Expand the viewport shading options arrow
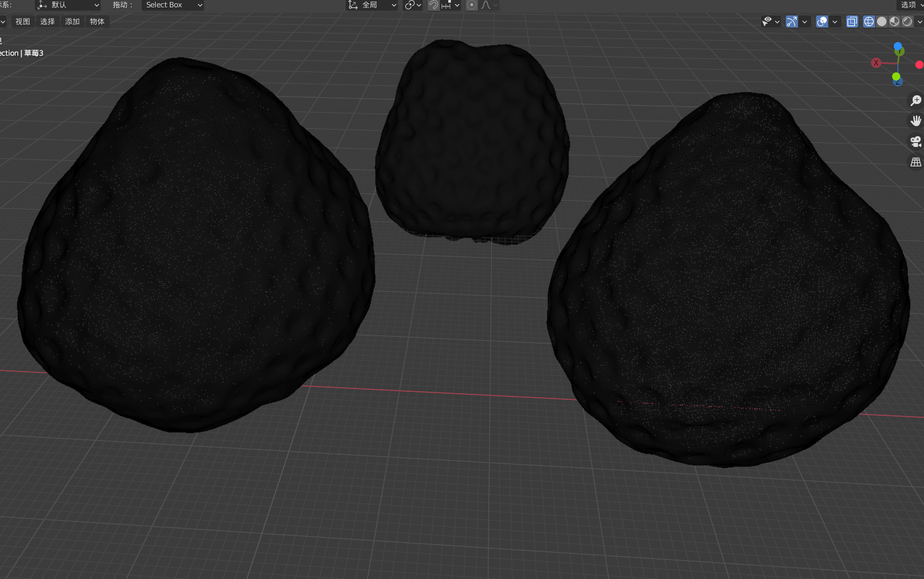Screen dimensions: 924x579 pyautogui.click(x=919, y=21)
